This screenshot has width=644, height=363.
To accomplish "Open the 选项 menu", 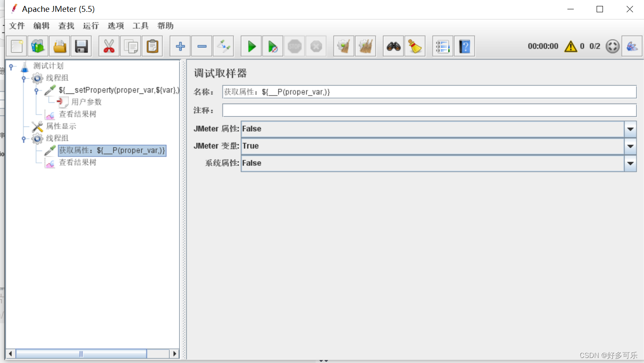I will (x=116, y=26).
